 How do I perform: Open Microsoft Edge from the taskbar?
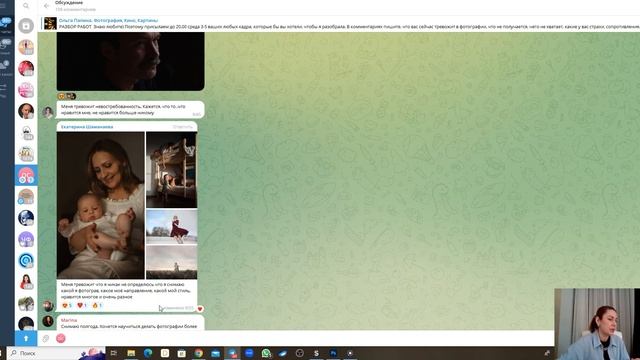(148, 353)
